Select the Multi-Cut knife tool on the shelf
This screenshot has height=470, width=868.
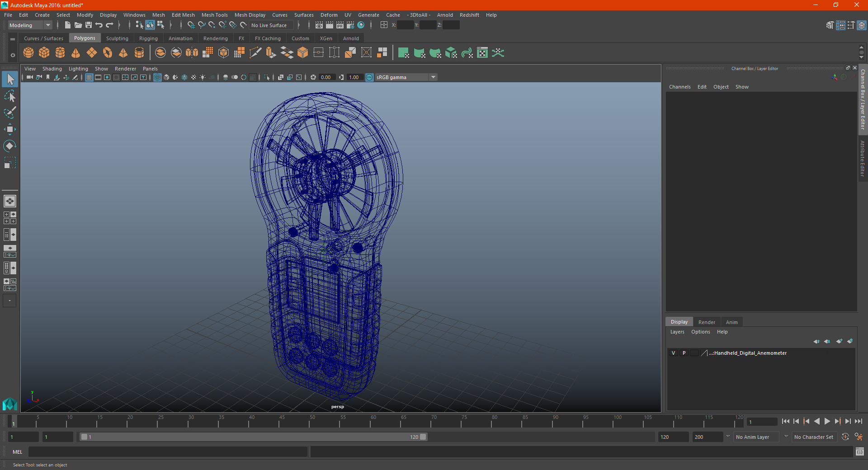(255, 53)
